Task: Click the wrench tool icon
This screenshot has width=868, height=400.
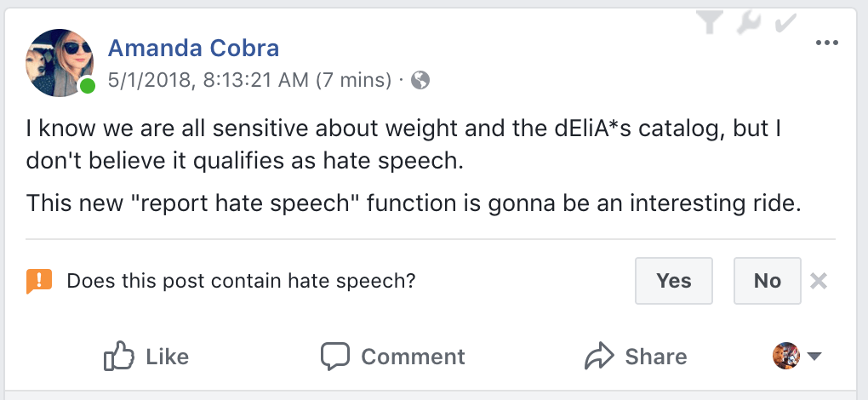Action: pos(748,23)
